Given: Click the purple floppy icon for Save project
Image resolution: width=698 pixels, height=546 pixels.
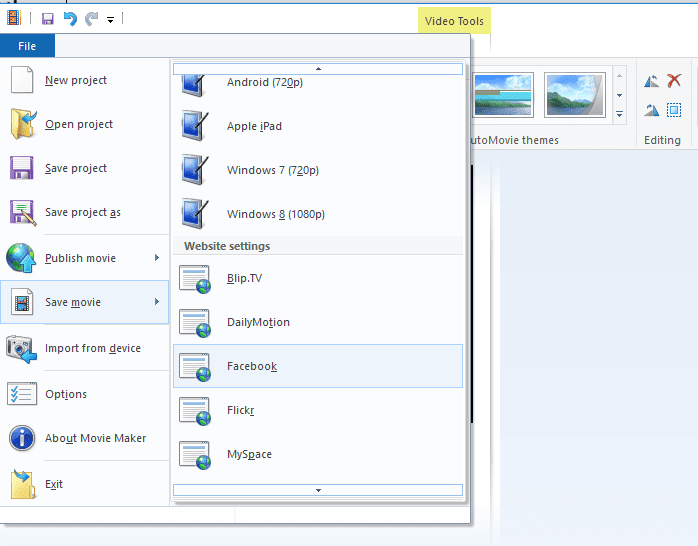Looking at the screenshot, I should [x=21, y=168].
